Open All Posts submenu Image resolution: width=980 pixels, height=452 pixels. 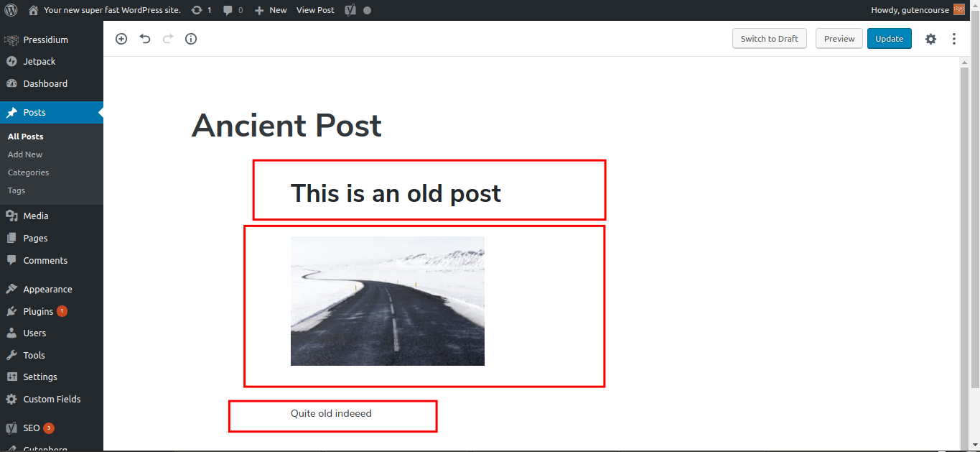point(25,137)
